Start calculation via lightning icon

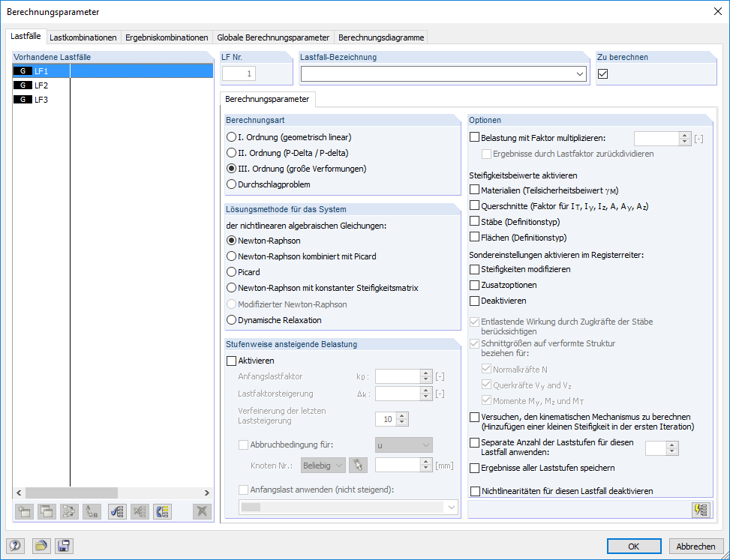click(701, 509)
